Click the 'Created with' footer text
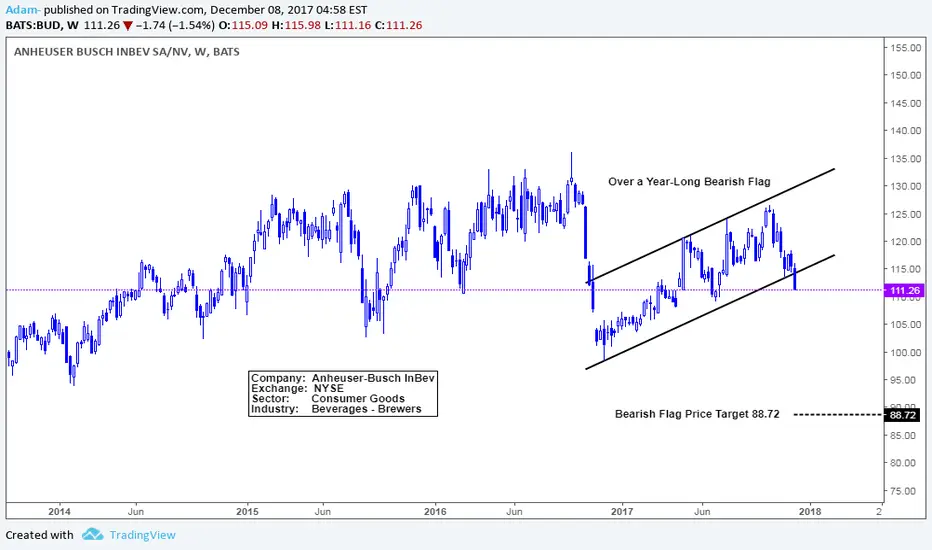 coord(39,535)
